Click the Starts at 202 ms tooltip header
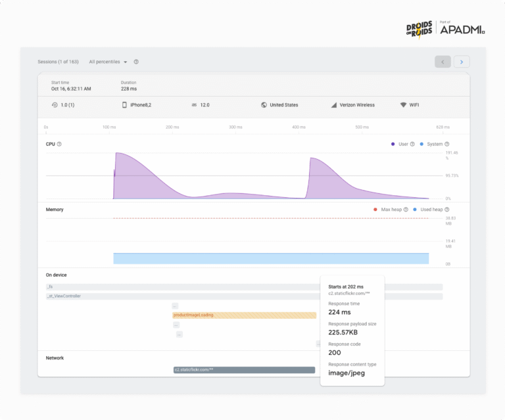 tap(346, 287)
